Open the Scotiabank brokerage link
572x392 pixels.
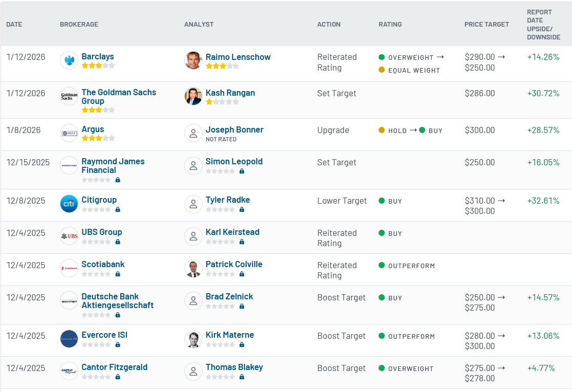pyautogui.click(x=103, y=264)
